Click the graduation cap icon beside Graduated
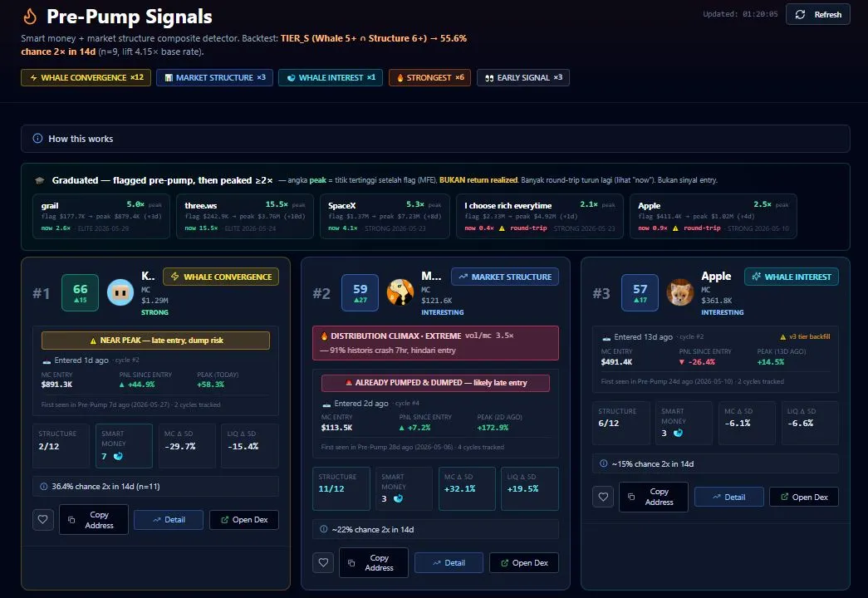This screenshot has width=868, height=598. pos(39,180)
